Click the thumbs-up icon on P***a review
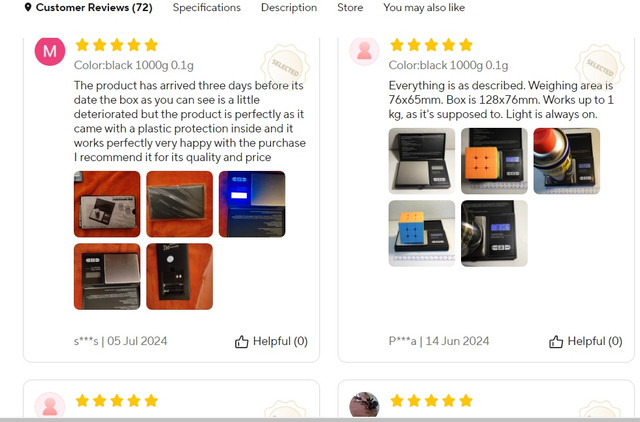 (556, 342)
